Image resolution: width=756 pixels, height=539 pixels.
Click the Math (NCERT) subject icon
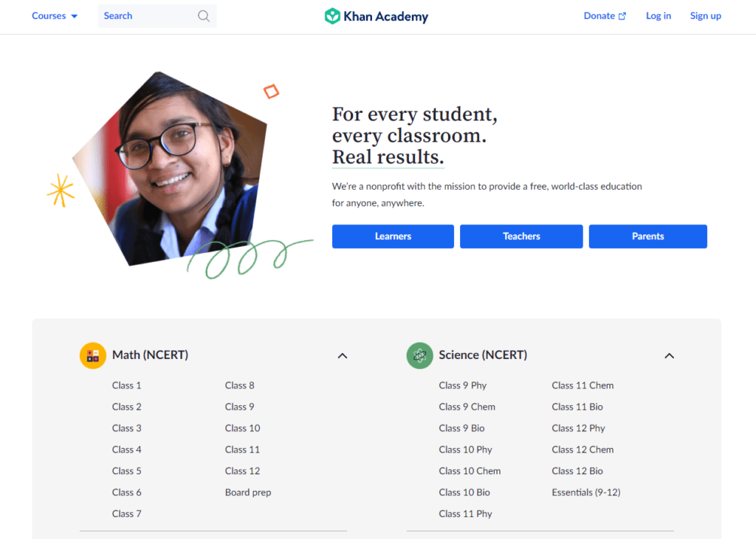pos(92,355)
